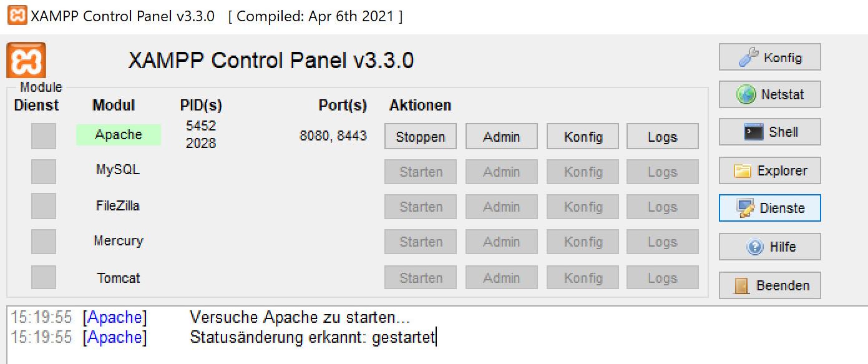Toggle Apache service install checkbox
The height and width of the screenshot is (364, 868).
click(43, 136)
